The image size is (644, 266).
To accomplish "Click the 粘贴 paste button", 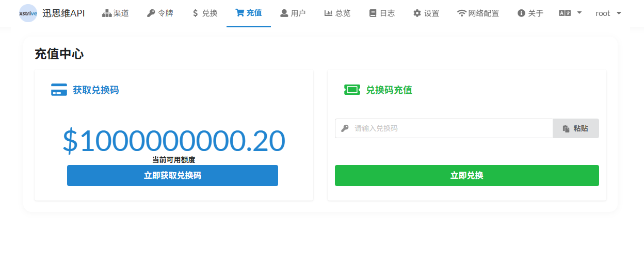I will (576, 128).
